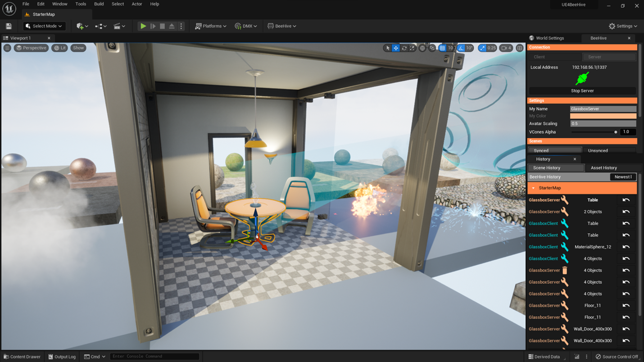Click the Avatar Scaling value field

tap(603, 123)
